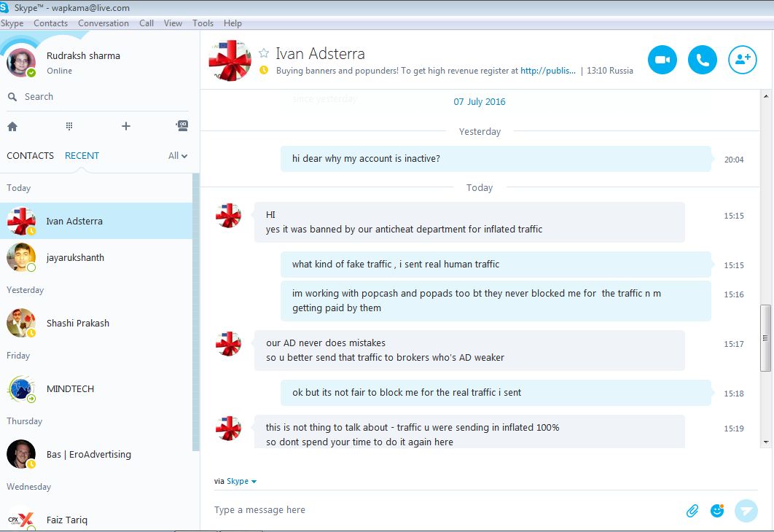The image size is (774, 532).
Task: Click the plus icon to add contact
Action: click(x=126, y=126)
